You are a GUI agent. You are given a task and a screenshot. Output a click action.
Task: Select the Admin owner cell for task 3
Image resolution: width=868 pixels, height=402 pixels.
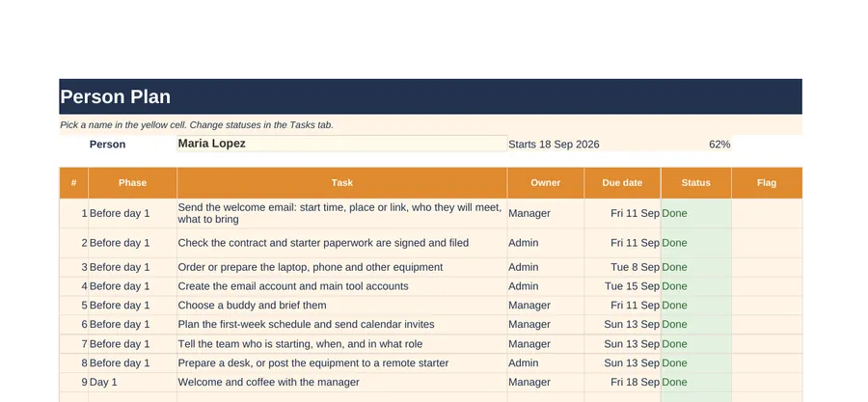(545, 267)
